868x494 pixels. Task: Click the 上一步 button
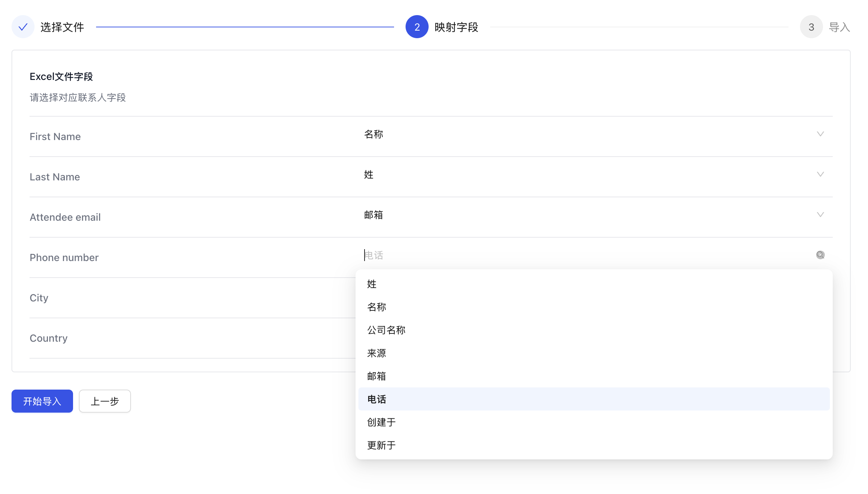tap(104, 401)
